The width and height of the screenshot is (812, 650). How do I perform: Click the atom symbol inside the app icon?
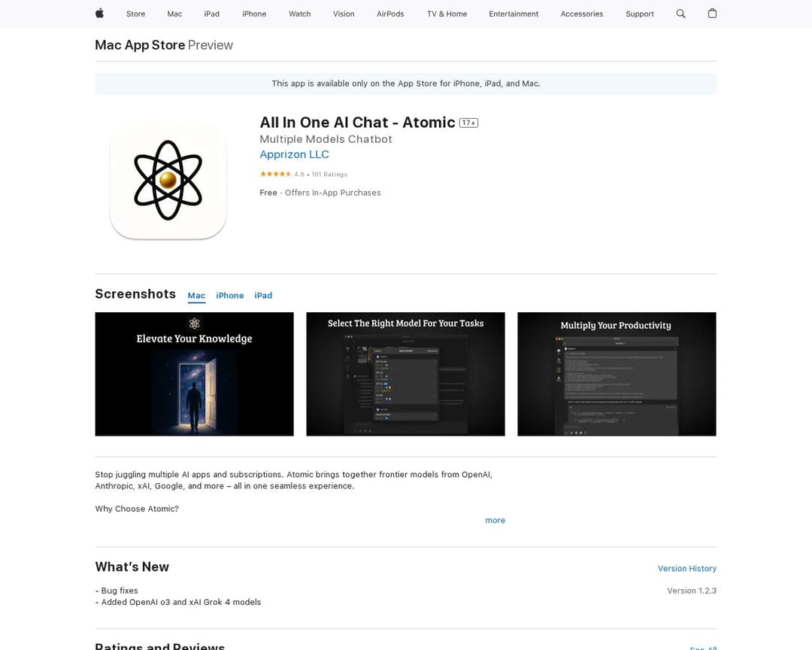[167, 179]
